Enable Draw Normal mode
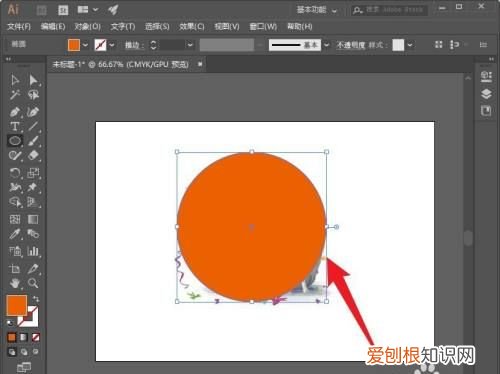The image size is (500, 374). [x=12, y=352]
